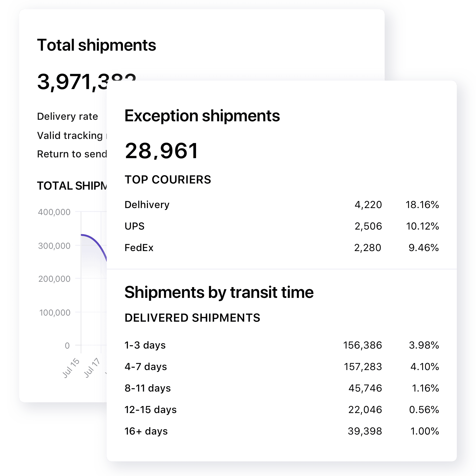Select the DELIVERED SHIPMENTS label
Image resolution: width=476 pixels, height=476 pixels.
pos(192,318)
